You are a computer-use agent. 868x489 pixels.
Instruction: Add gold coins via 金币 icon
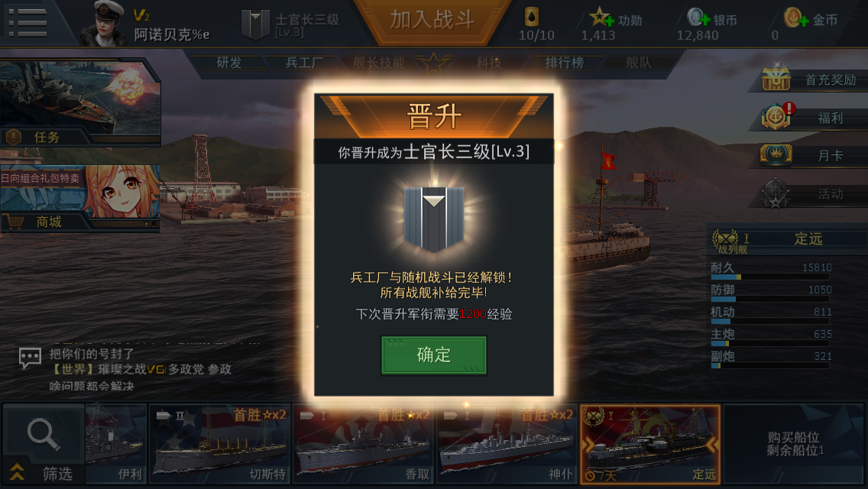pos(795,18)
